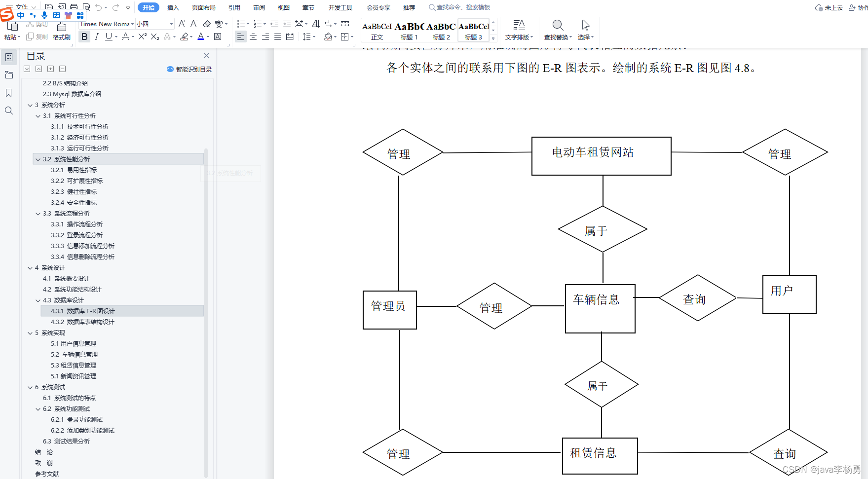This screenshot has height=479, width=868.
Task: Undo the last action
Action: click(x=99, y=7)
